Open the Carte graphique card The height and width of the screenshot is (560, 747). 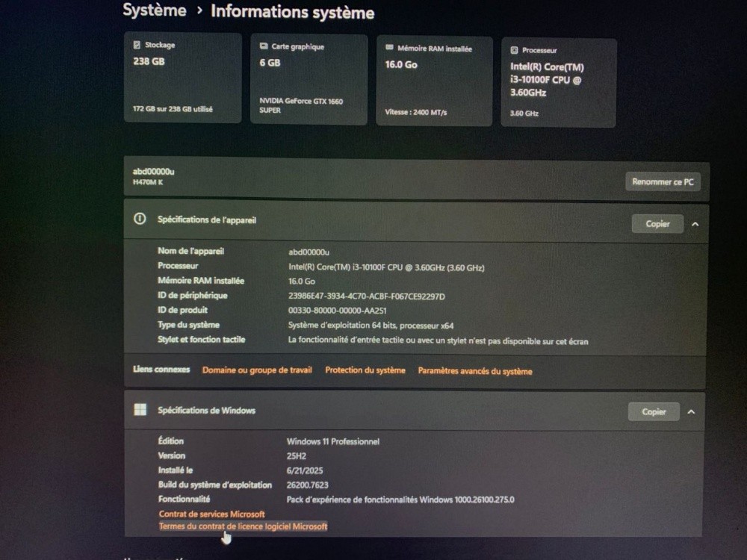pyautogui.click(x=309, y=80)
